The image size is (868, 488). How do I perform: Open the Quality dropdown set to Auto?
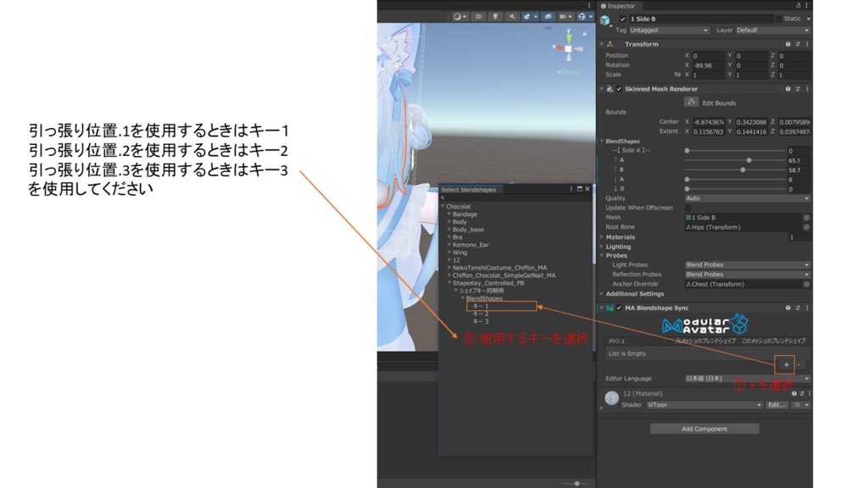(748, 198)
